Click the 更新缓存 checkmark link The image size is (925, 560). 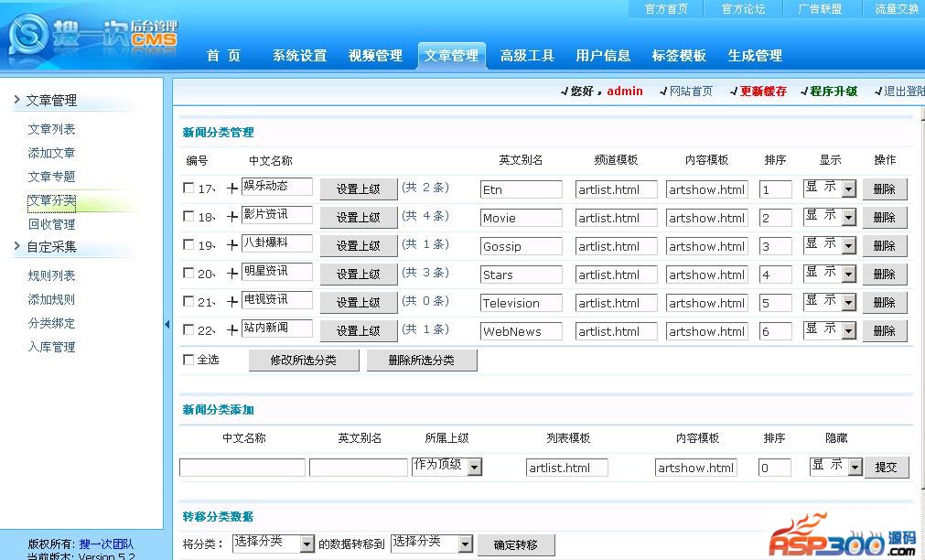(x=758, y=92)
